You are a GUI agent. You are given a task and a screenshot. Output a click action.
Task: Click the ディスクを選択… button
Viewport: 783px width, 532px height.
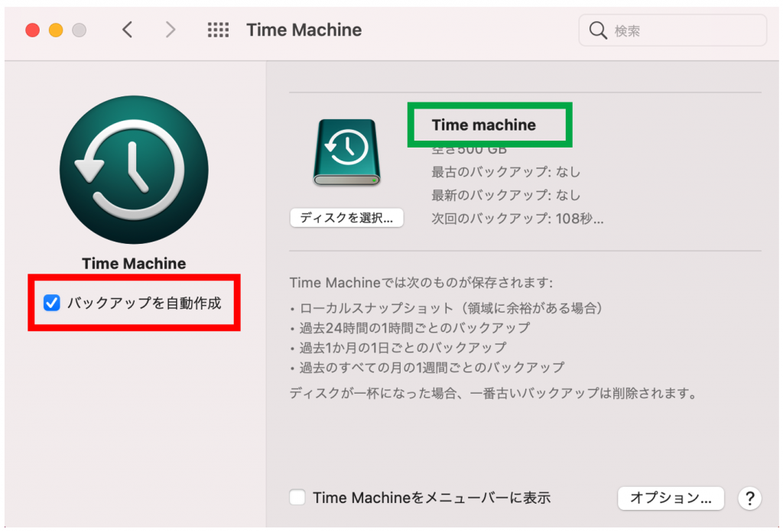click(346, 218)
